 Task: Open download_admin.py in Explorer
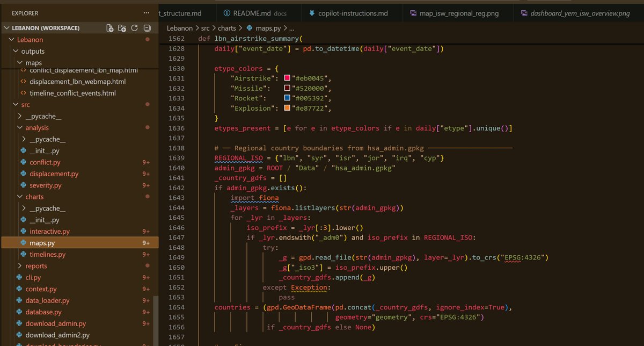(55, 324)
